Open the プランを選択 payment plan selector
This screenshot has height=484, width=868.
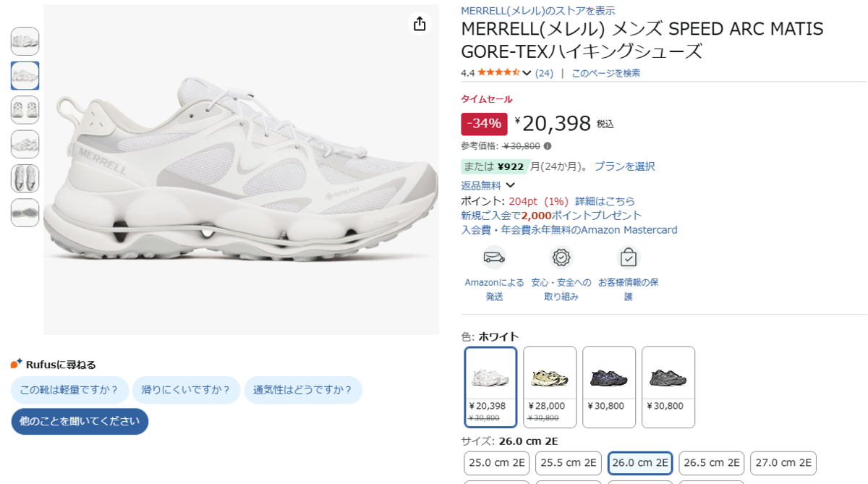coord(624,166)
